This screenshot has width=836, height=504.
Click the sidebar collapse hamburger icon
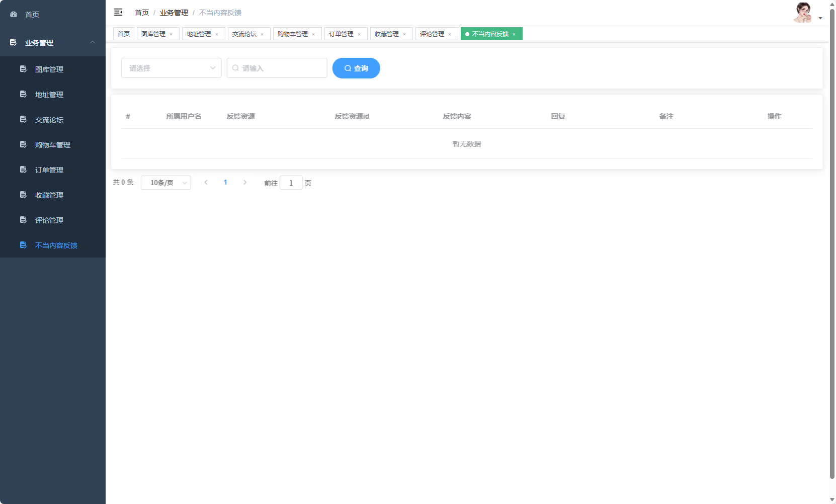point(118,12)
